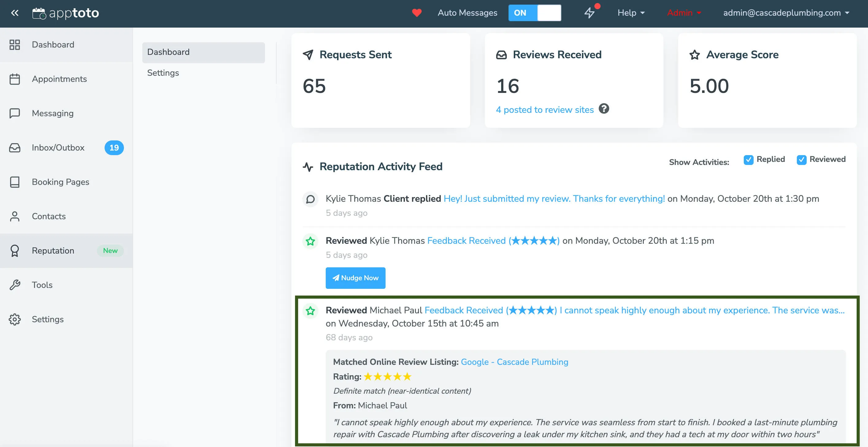
Task: Open the Messaging panel
Action: click(x=52, y=113)
